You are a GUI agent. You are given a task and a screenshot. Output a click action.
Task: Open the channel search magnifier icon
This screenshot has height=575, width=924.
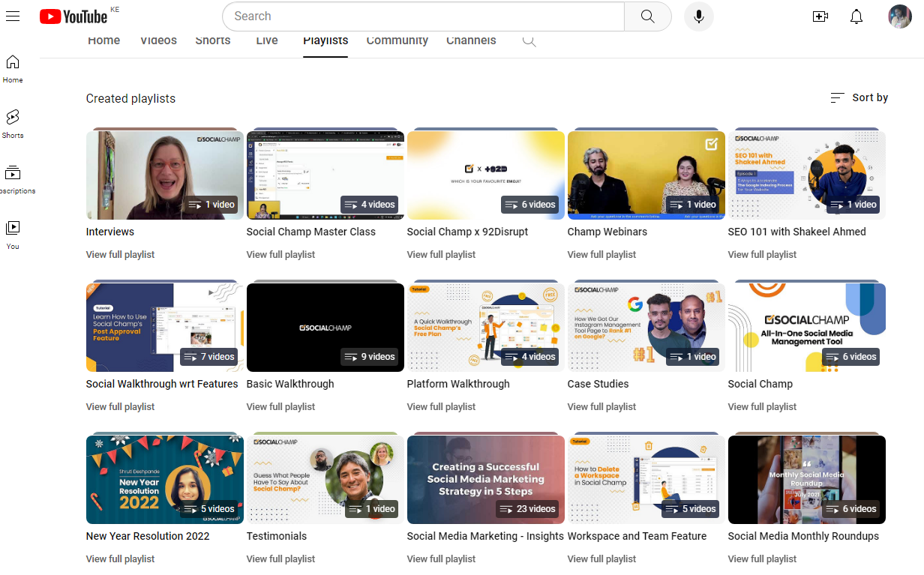click(529, 41)
